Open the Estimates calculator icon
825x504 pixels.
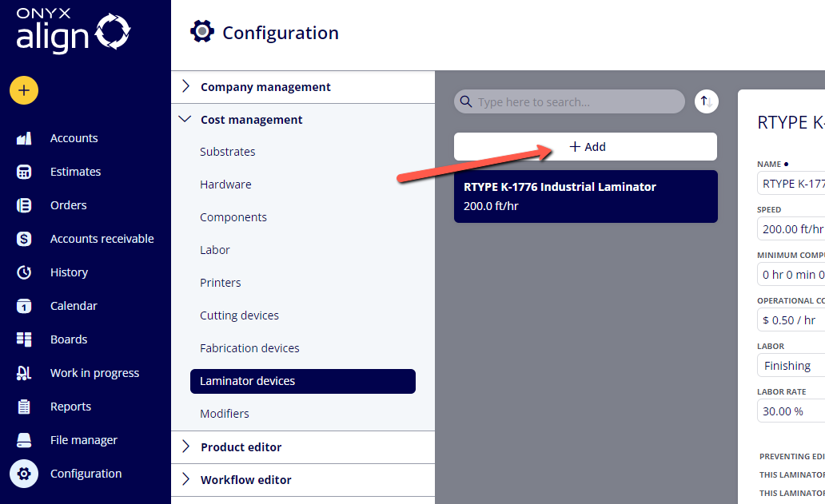[24, 172]
